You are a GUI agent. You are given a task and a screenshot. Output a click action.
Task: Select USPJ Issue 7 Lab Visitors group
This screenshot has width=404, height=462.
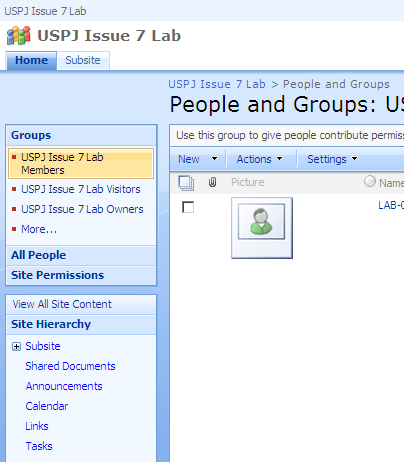[x=81, y=189]
